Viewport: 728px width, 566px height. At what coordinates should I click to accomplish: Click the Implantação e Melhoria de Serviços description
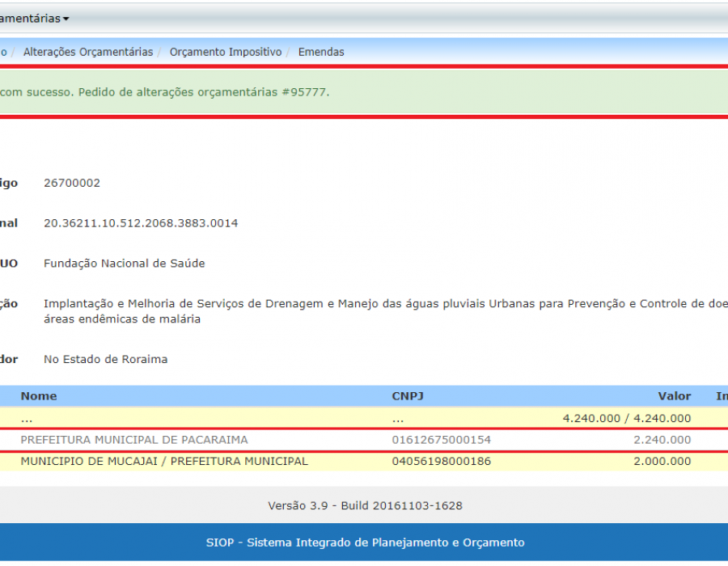(x=386, y=311)
